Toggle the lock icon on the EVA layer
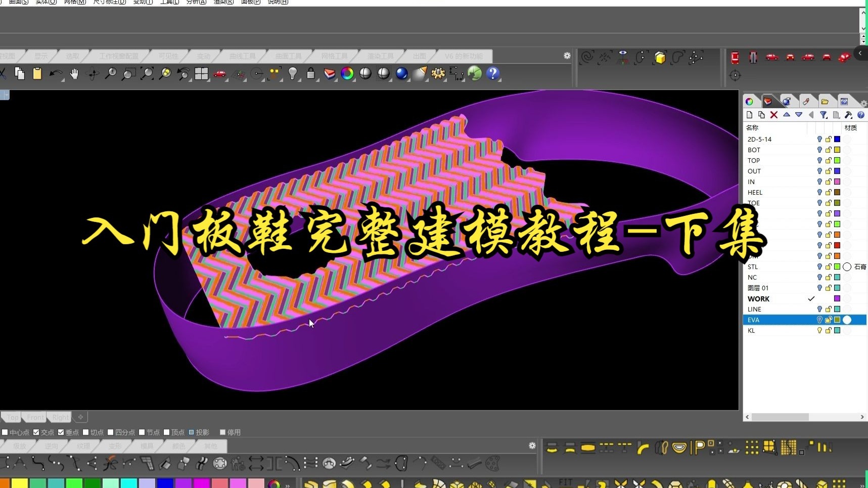The height and width of the screenshot is (488, 868). [828, 320]
